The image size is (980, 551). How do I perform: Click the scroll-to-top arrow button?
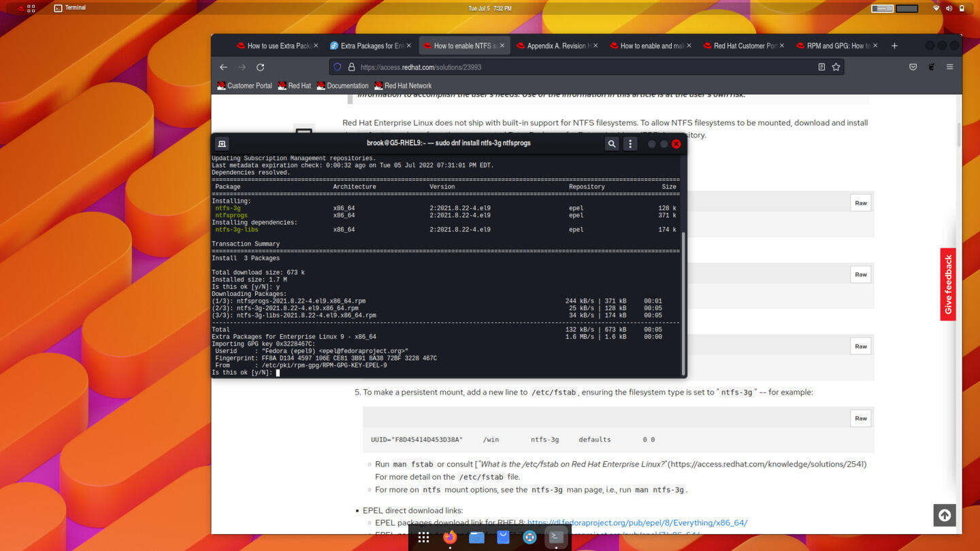(x=945, y=516)
